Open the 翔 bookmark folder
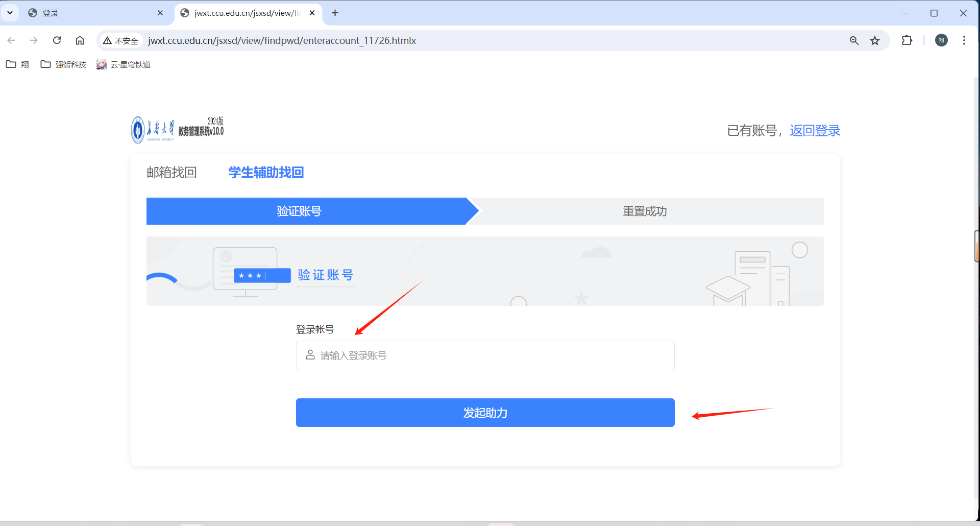980x526 pixels. pyautogui.click(x=17, y=64)
